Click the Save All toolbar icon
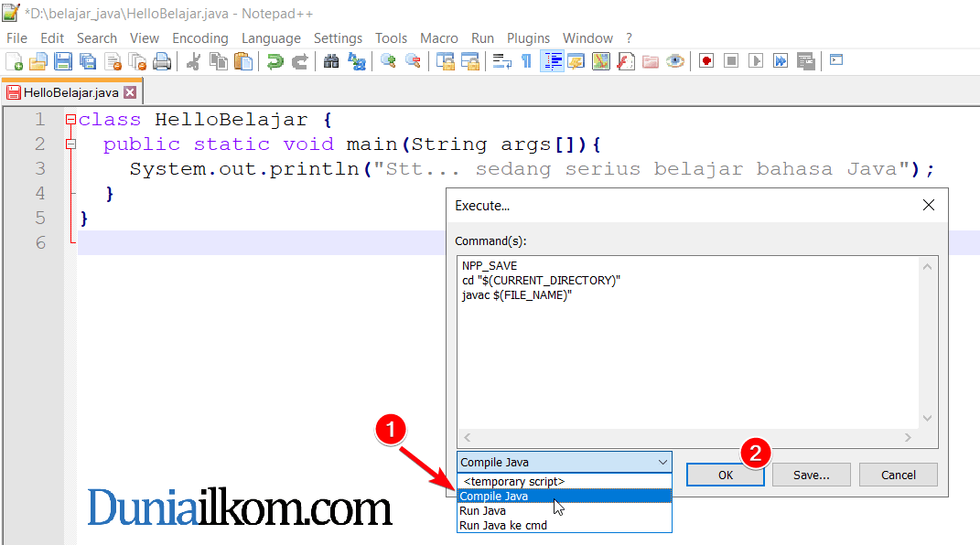The width and height of the screenshot is (980, 545). (88, 61)
